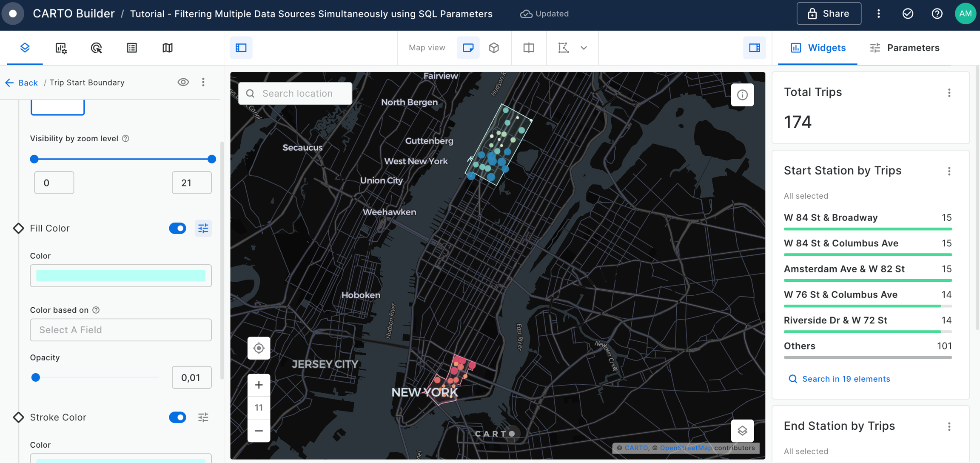The image size is (980, 463).
Task: Open the Layers panel icon
Action: [x=25, y=48]
